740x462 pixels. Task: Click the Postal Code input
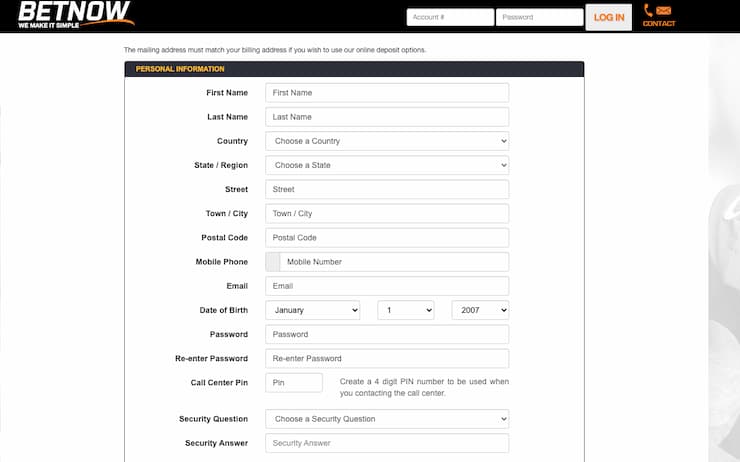(x=387, y=237)
